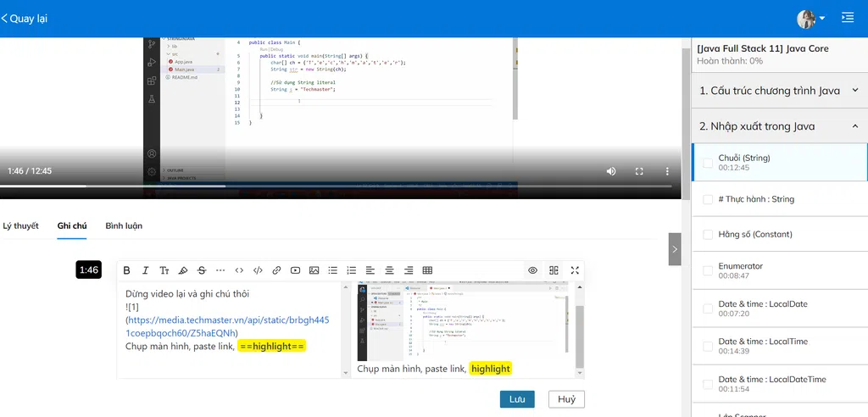Open the Hằng số (Constant) lesson
Image resolution: width=868 pixels, height=417 pixels.
[755, 234]
